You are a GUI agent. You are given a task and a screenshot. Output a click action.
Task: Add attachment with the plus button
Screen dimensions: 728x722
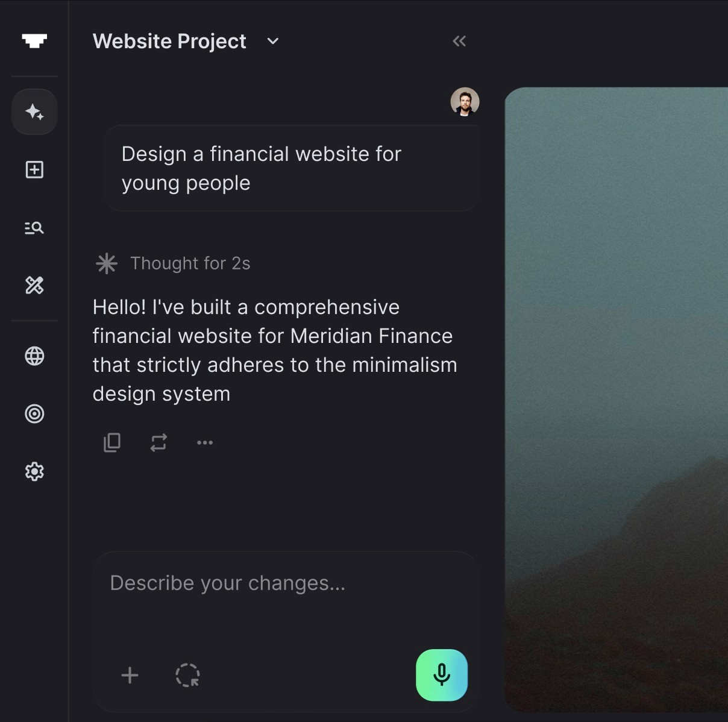[130, 675]
